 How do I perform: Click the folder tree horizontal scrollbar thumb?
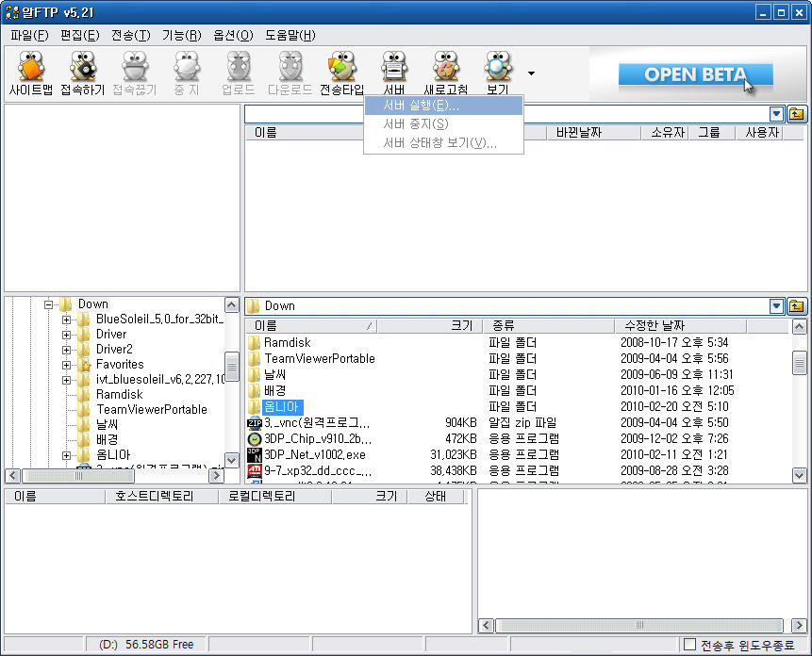coord(77,475)
